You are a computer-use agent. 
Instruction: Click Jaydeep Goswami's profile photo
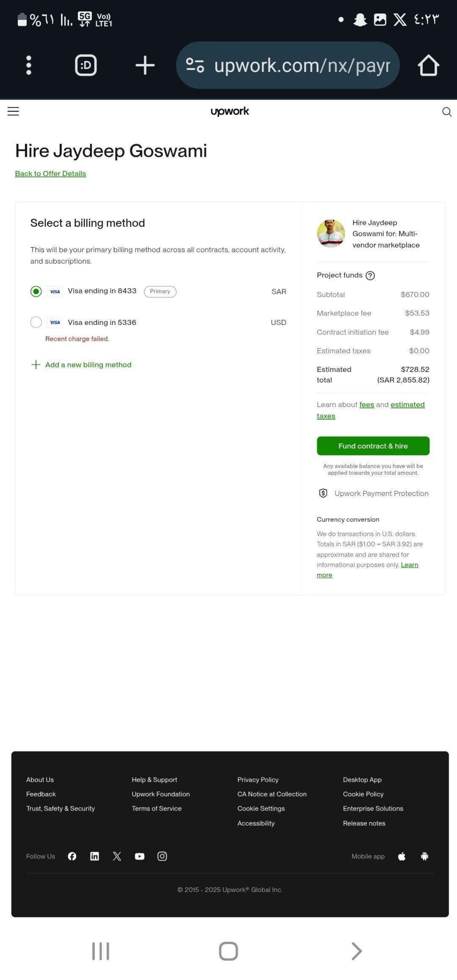tap(331, 233)
